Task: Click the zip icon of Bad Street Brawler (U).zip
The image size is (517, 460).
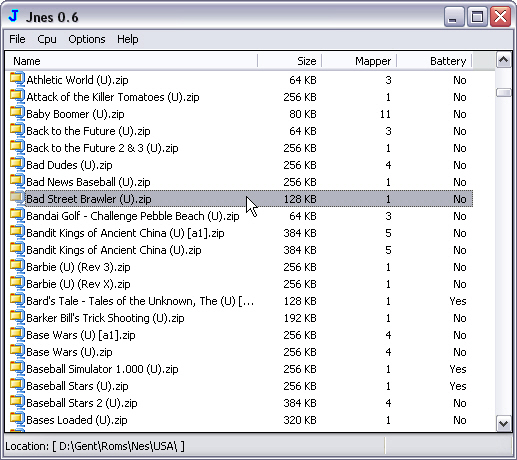Action: 17,198
